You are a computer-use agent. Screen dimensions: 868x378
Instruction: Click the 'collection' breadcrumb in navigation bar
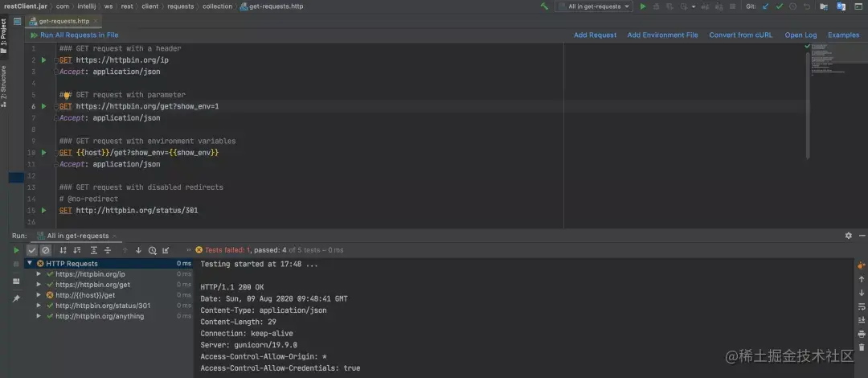tap(218, 6)
